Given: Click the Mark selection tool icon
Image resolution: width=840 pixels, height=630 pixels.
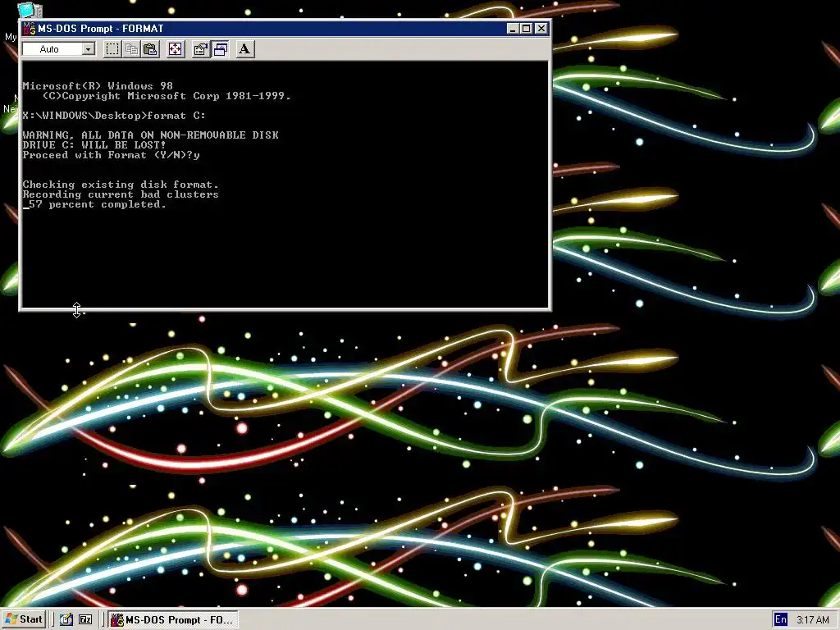Looking at the screenshot, I should (x=112, y=49).
